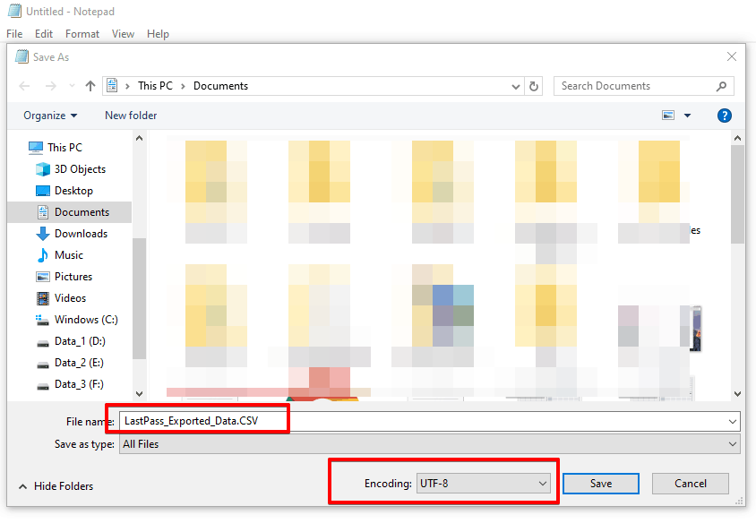
Task: Open the Help question mark icon
Action: point(724,116)
